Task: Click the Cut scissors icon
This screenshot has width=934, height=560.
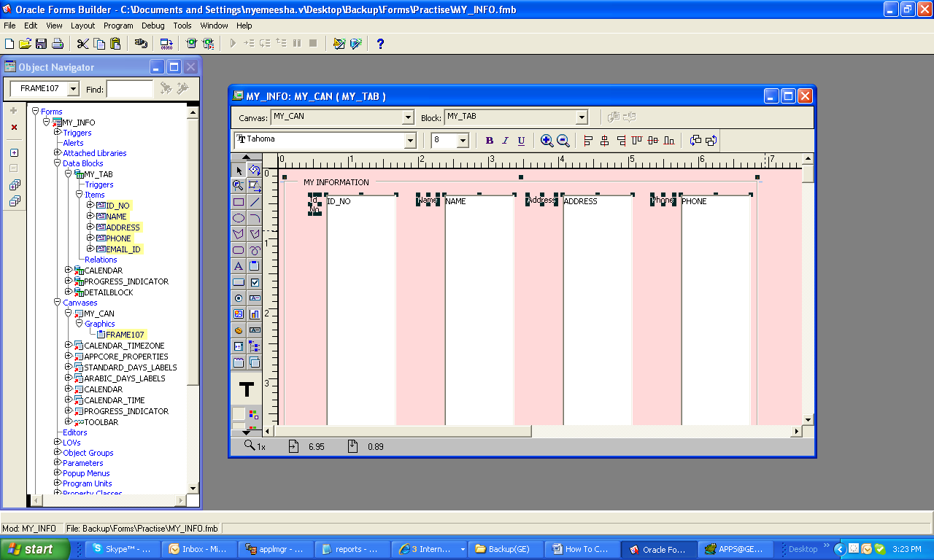Action: (82, 44)
